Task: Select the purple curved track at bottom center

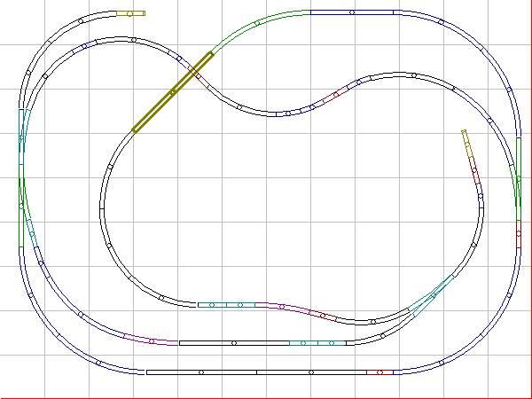Action: pos(282,307)
